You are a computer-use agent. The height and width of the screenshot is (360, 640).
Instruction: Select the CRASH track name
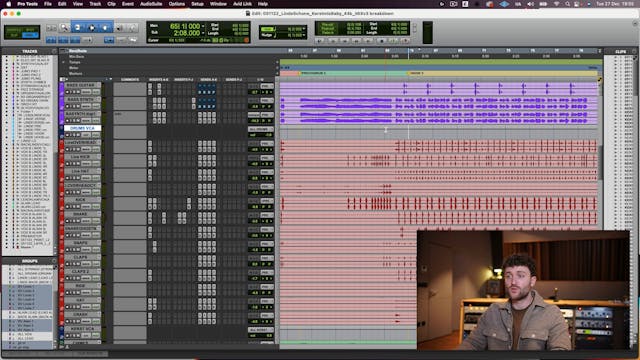tap(81, 315)
